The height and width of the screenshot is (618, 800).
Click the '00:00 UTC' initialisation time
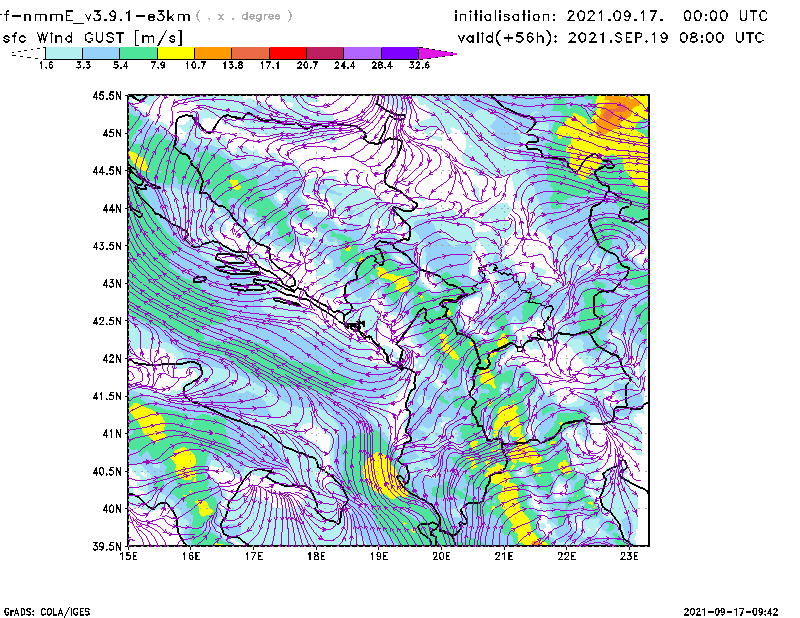(x=725, y=16)
